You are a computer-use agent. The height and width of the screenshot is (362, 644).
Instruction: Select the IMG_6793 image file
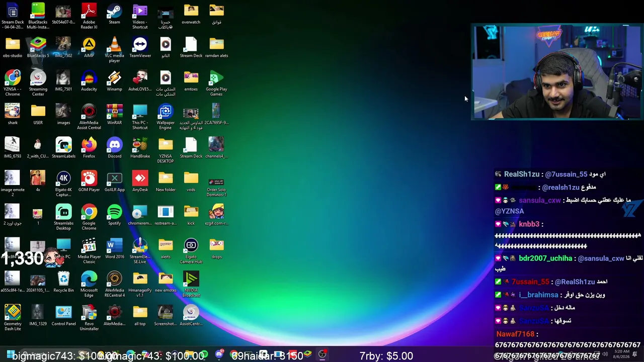13,148
